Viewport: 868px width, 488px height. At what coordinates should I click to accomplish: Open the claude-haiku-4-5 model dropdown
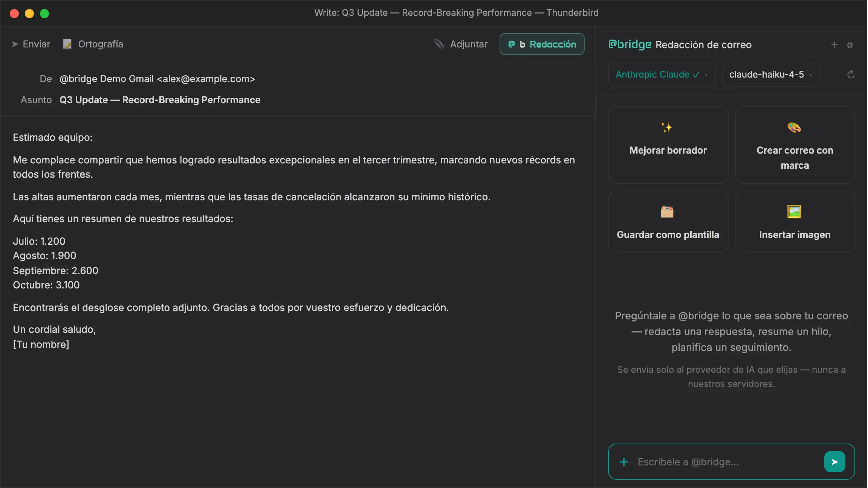coord(770,75)
